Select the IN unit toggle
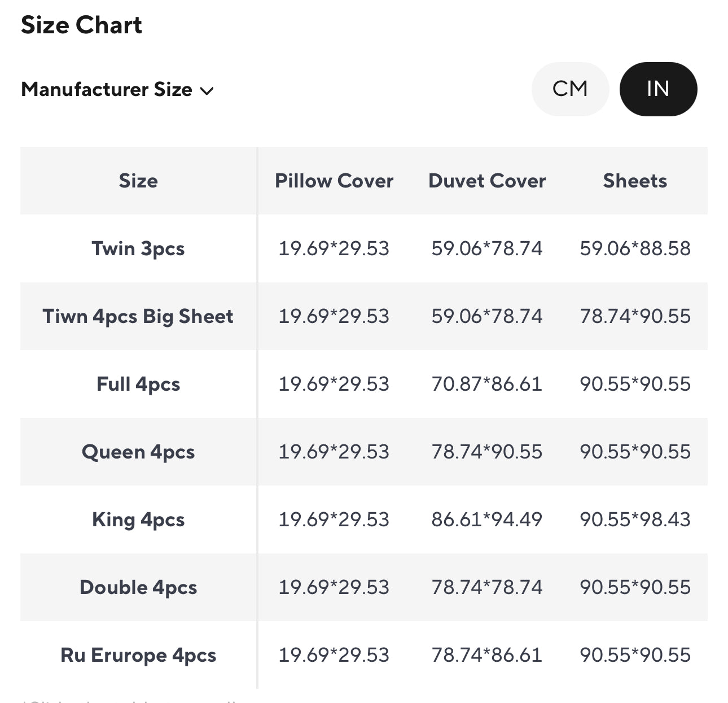This screenshot has height=703, width=728. (658, 89)
